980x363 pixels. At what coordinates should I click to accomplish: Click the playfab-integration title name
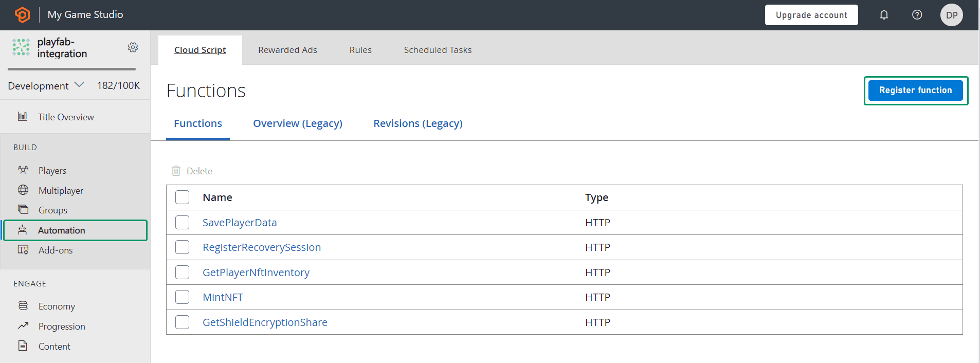point(62,47)
